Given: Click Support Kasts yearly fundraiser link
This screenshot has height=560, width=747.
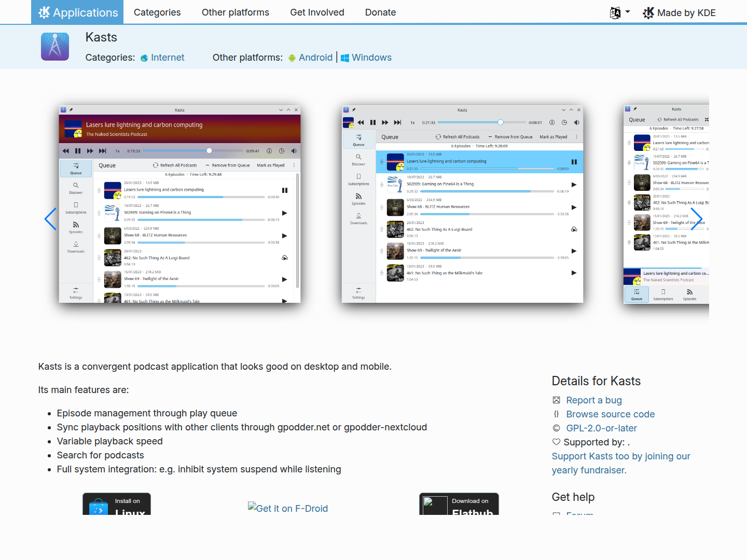Looking at the screenshot, I should pyautogui.click(x=621, y=463).
